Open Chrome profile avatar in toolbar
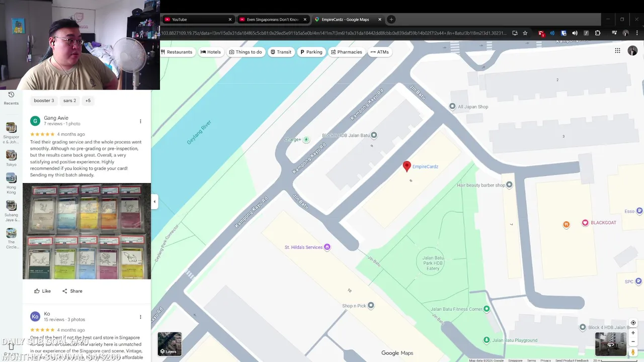Viewport: 644px width, 362px height. point(625,33)
